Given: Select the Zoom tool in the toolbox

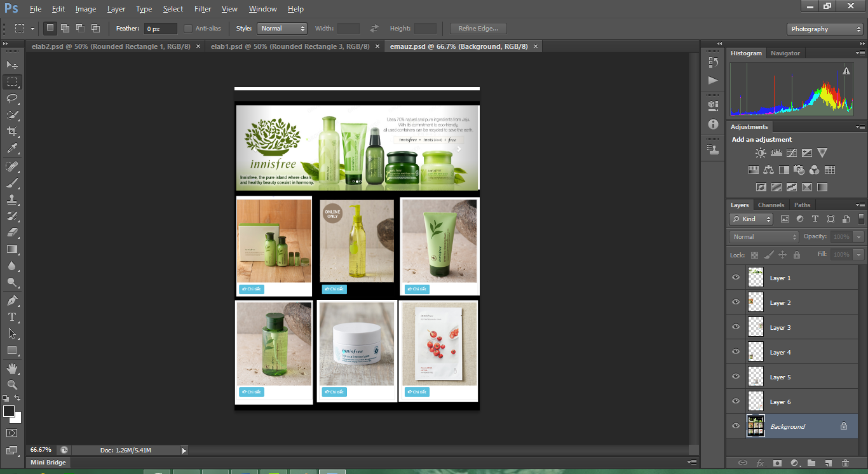Looking at the screenshot, I should point(12,385).
